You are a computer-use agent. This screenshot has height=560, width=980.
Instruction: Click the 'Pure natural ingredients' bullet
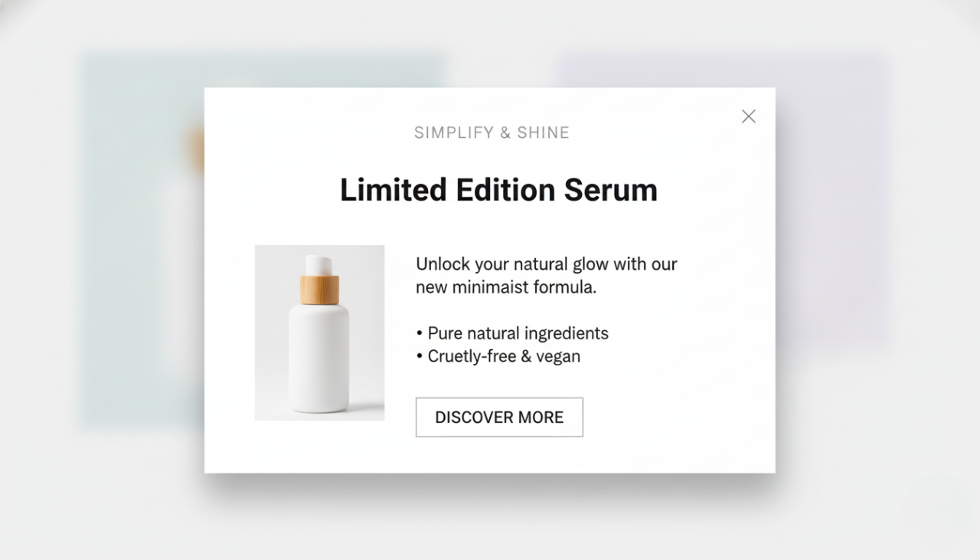pyautogui.click(x=512, y=333)
